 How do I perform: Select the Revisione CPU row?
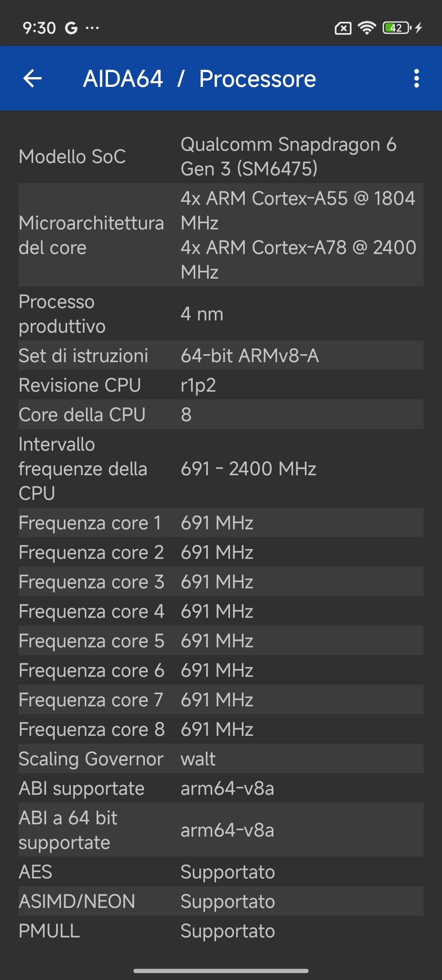[221, 385]
